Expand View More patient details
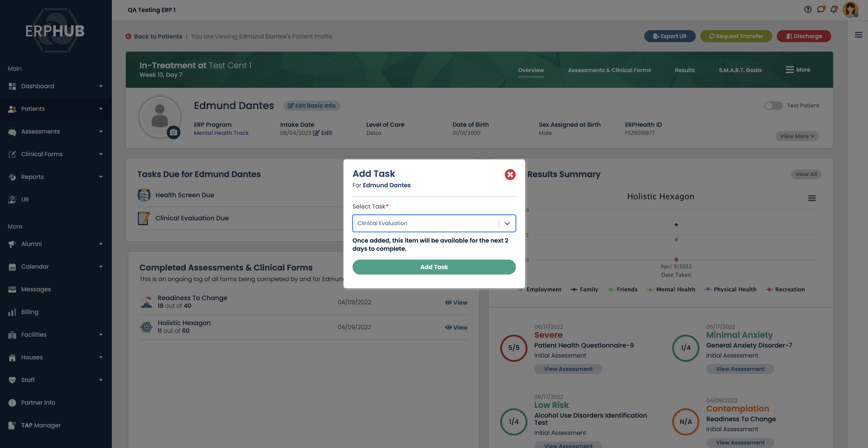The width and height of the screenshot is (868, 448). coord(797,136)
